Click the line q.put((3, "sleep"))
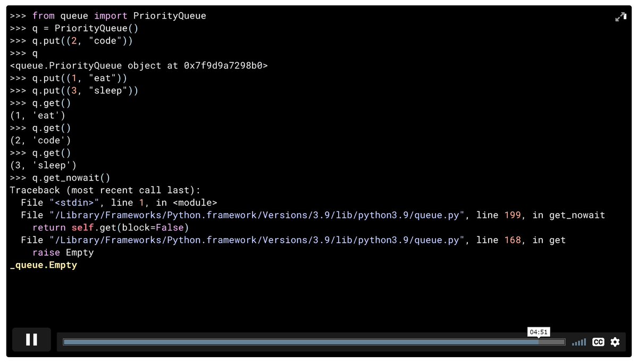 [74, 91]
